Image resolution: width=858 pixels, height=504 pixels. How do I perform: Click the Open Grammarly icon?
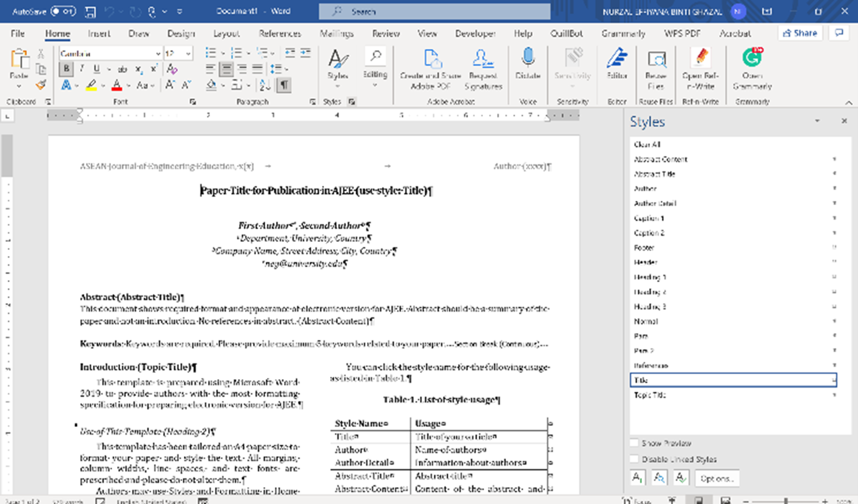752,59
